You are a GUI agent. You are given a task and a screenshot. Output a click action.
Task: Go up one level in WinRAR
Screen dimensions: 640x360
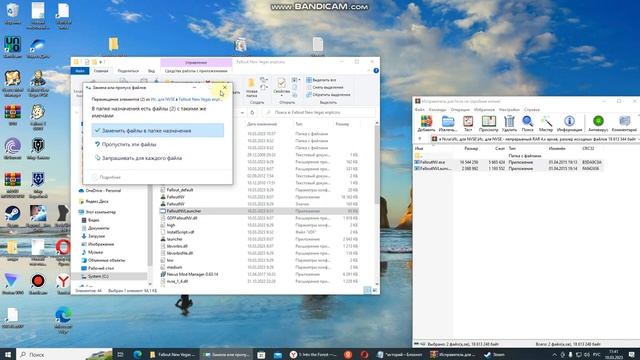(420, 139)
